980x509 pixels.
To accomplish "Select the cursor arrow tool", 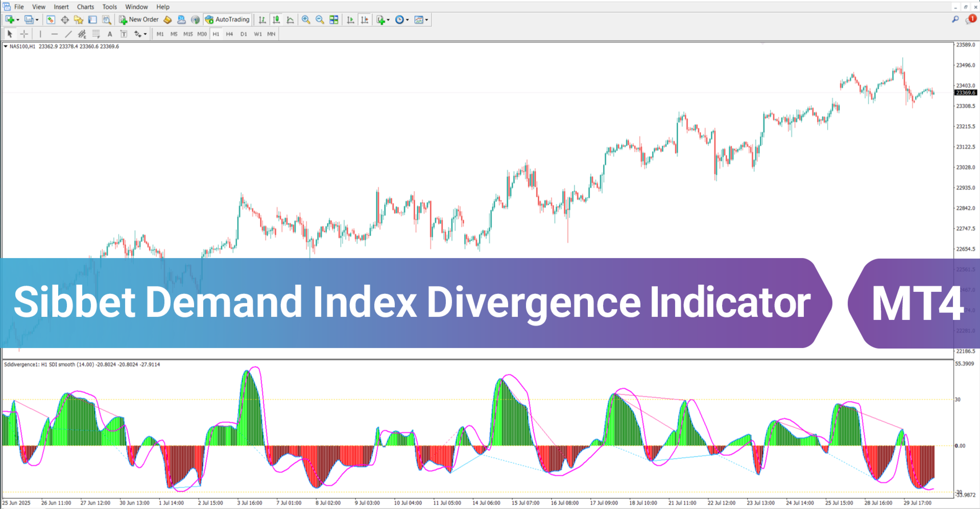I will coord(9,34).
